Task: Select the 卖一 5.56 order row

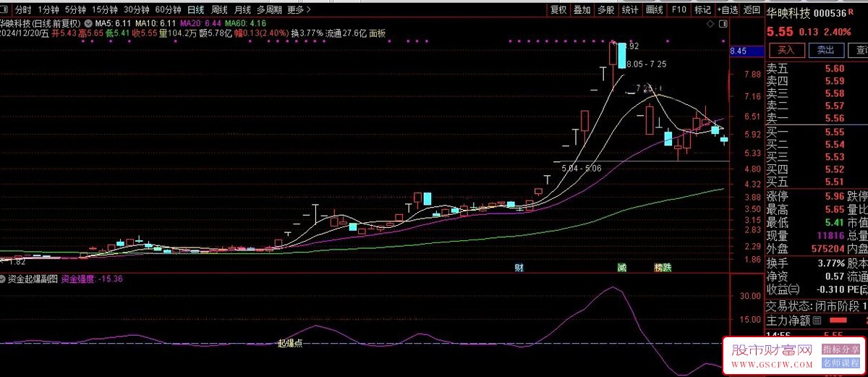Action: [817, 118]
